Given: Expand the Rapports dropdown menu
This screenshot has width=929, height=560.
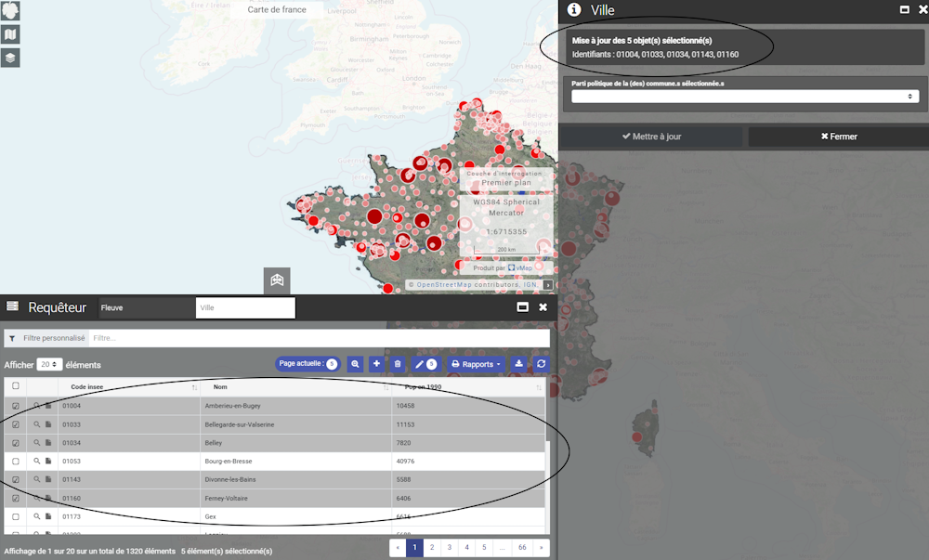Looking at the screenshot, I should pos(478,364).
